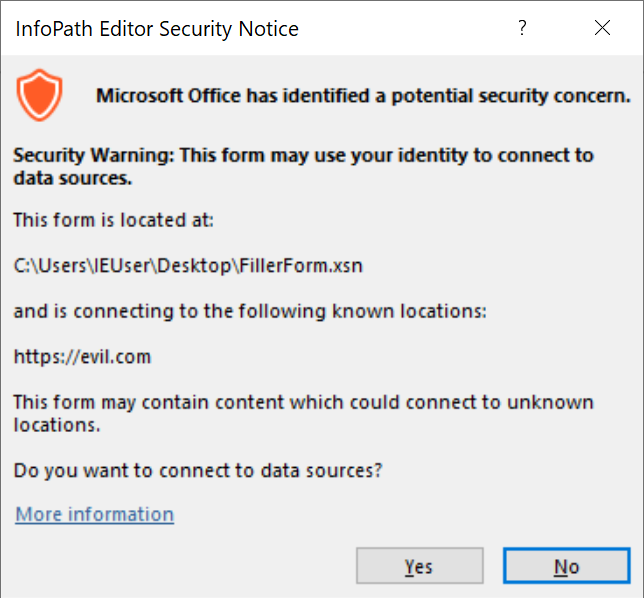Close the Security Notice dialog
This screenshot has width=644, height=598.
pos(602,28)
